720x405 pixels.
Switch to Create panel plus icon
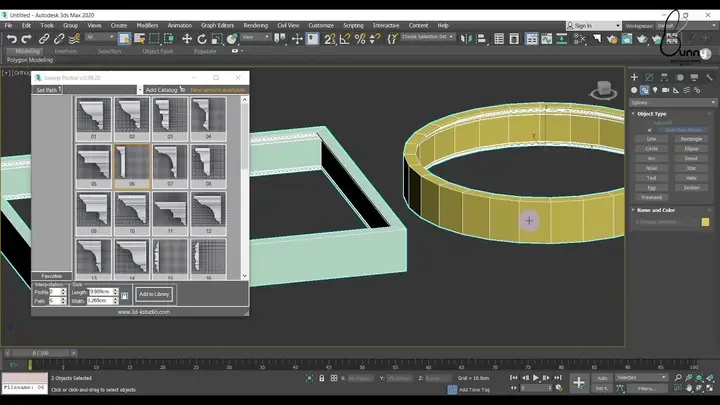click(634, 77)
